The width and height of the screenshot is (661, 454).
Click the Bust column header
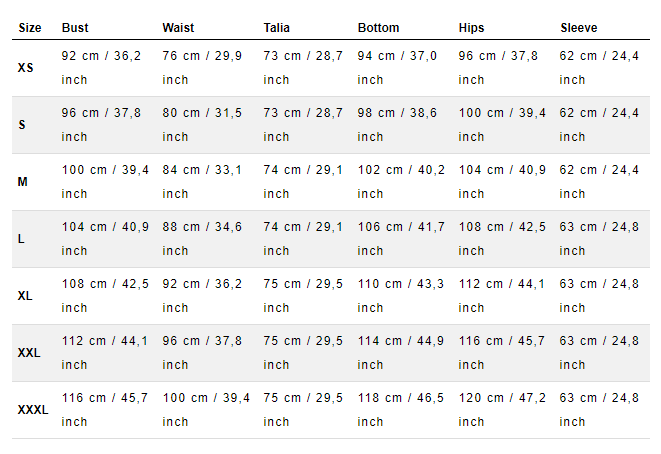(x=75, y=28)
